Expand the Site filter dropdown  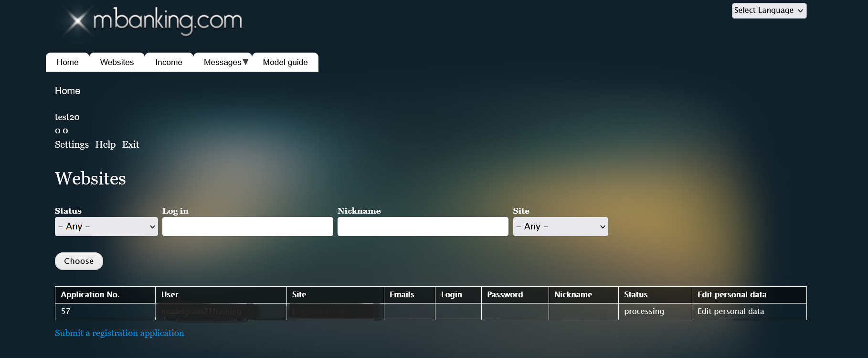[x=560, y=227]
